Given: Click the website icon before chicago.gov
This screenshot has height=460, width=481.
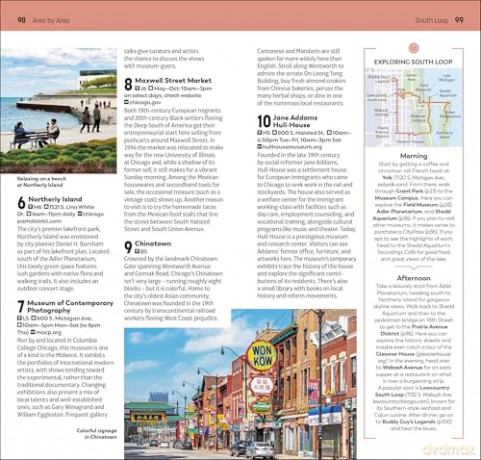Looking at the screenshot, I should pos(126,102).
